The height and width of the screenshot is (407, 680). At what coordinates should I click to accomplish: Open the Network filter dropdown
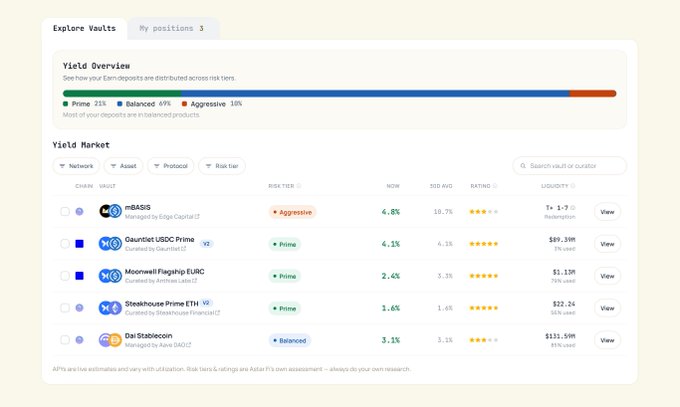click(x=76, y=166)
